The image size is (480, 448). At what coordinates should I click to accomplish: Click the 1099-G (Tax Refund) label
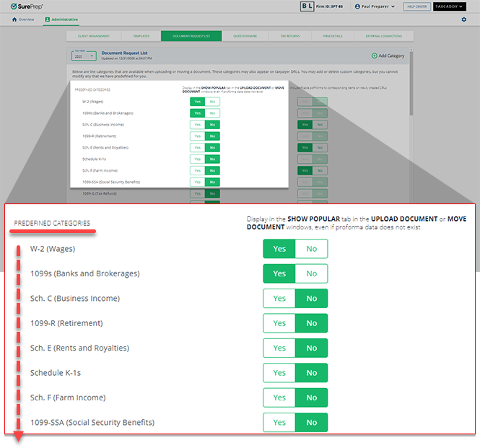click(x=99, y=194)
